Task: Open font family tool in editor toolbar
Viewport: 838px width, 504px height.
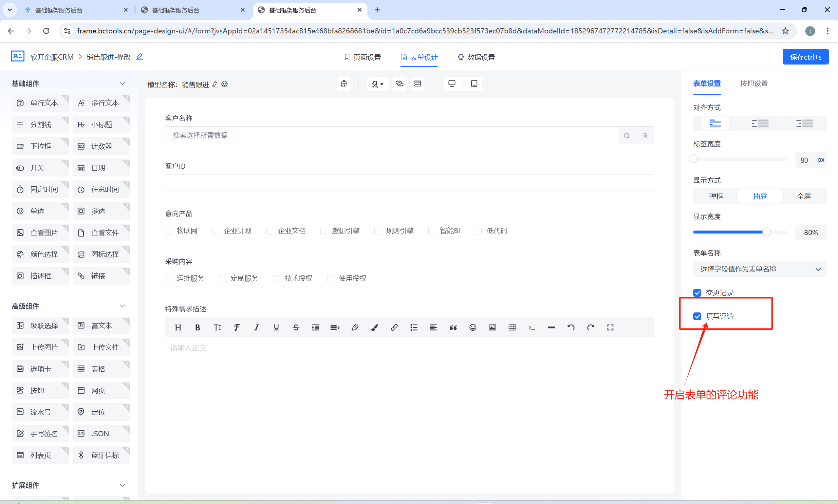Action: point(237,327)
